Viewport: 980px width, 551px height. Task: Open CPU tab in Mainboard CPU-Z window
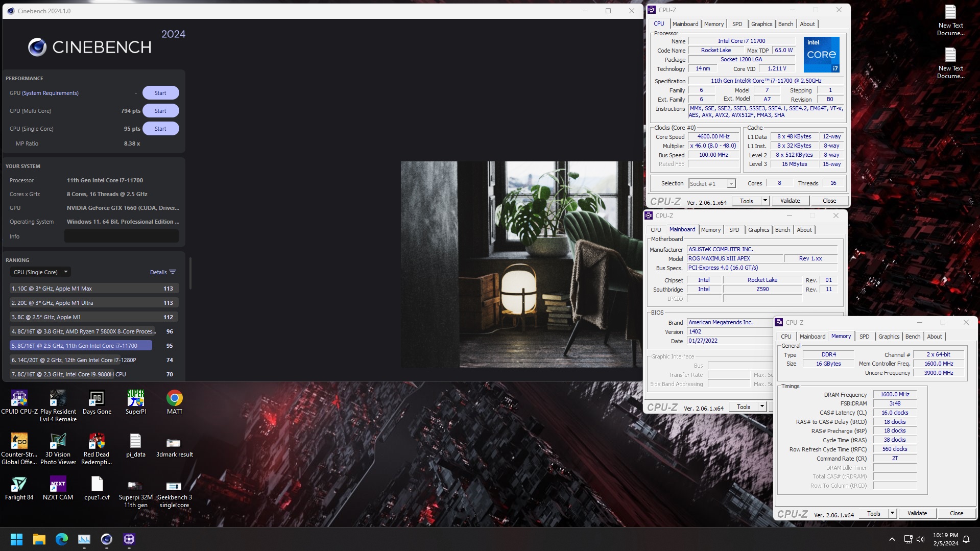tap(656, 230)
